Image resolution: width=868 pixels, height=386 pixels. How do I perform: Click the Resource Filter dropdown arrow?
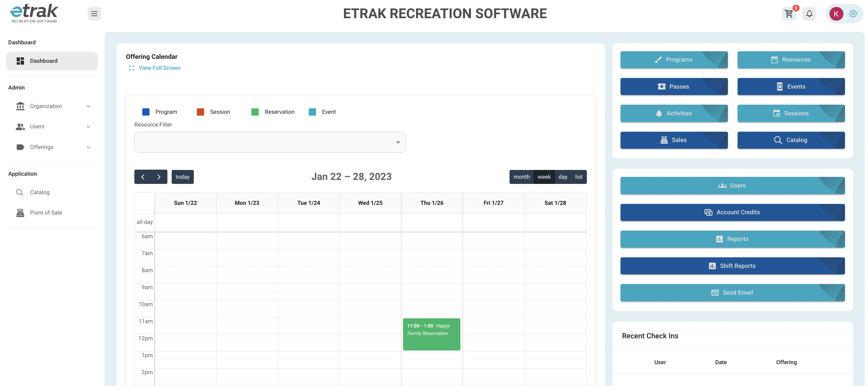[x=398, y=142]
